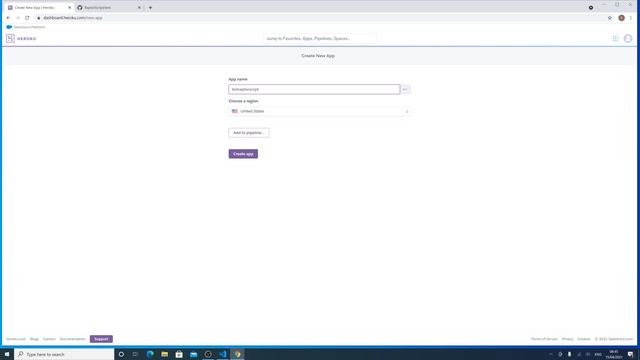
Task: Open Microsoft Store from the taskbar
Action: (179, 354)
